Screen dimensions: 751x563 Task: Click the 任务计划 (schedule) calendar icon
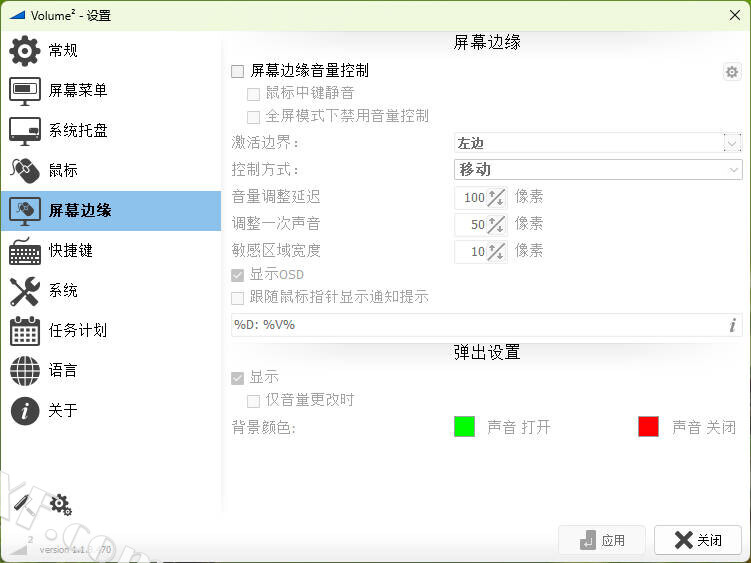[26, 331]
